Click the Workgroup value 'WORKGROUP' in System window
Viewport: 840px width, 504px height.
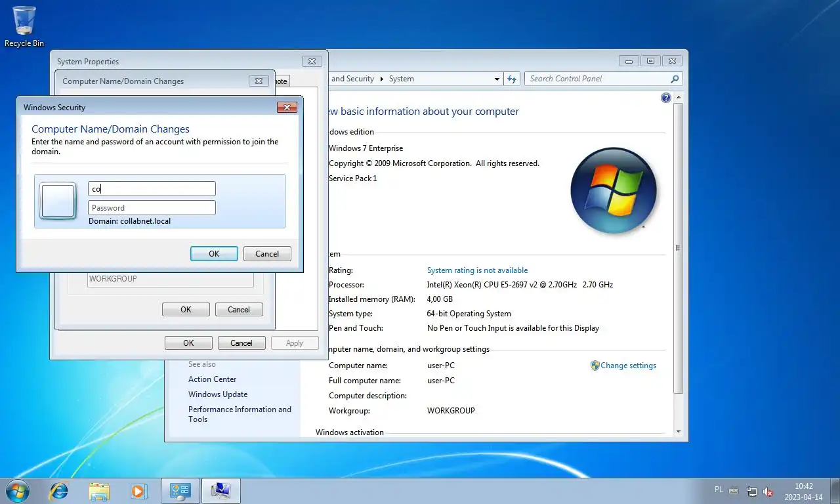451,411
